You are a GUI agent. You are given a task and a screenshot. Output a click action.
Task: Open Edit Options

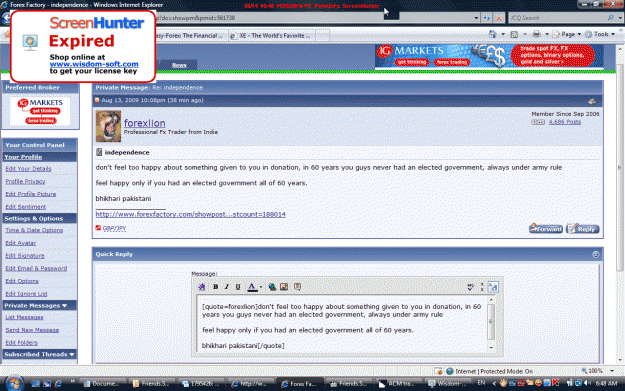[22, 281]
